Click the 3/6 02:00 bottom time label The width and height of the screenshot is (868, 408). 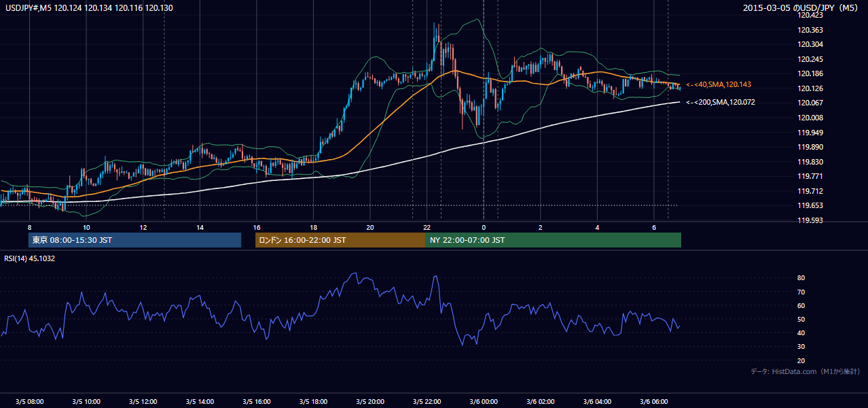point(541,402)
